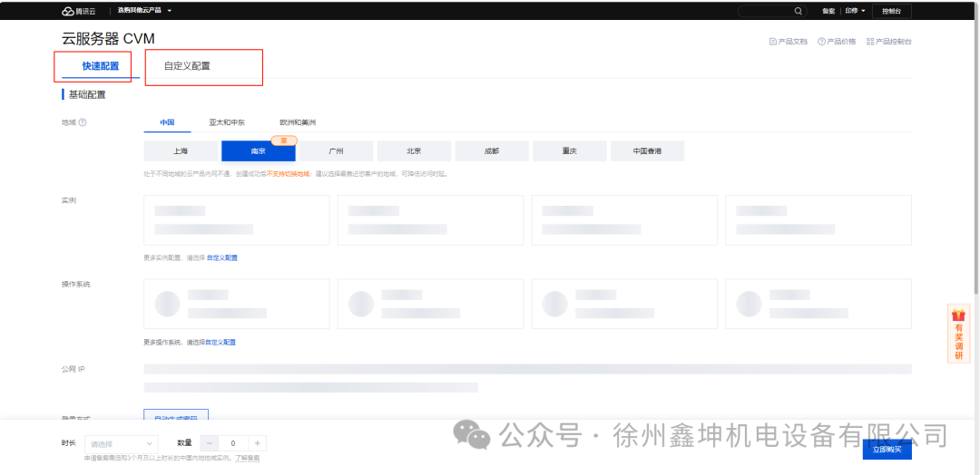Click the 立即购买 button
The image size is (980, 475).
pos(887,450)
